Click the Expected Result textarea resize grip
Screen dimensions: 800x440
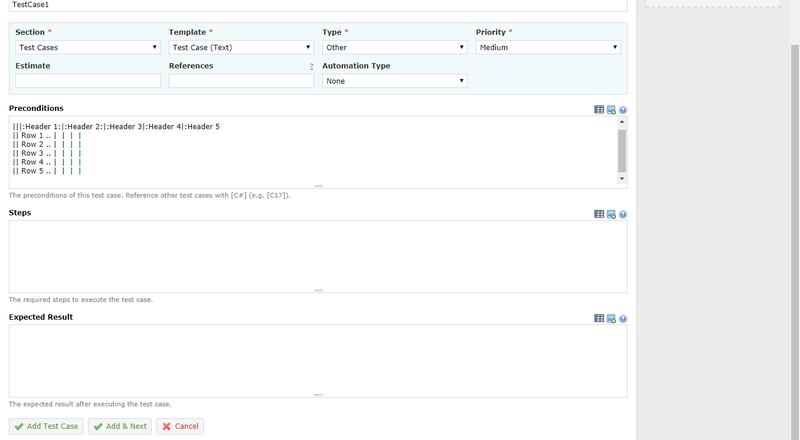tap(318, 395)
